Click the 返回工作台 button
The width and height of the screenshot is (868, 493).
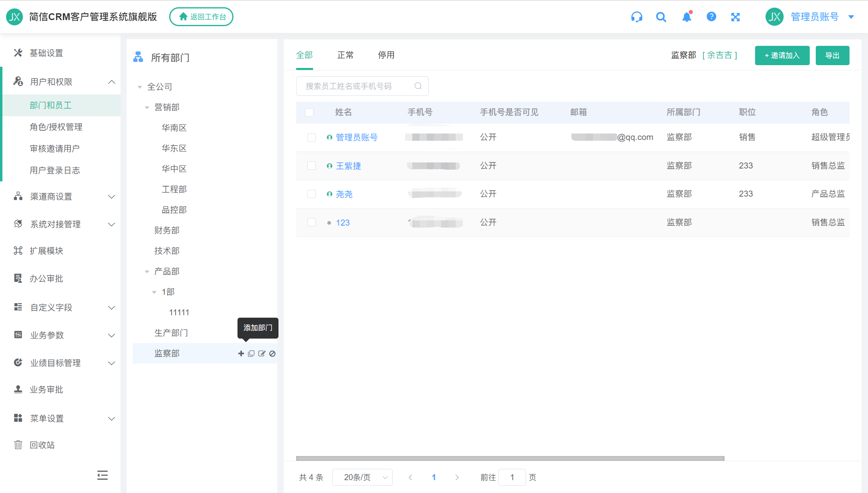pos(201,17)
